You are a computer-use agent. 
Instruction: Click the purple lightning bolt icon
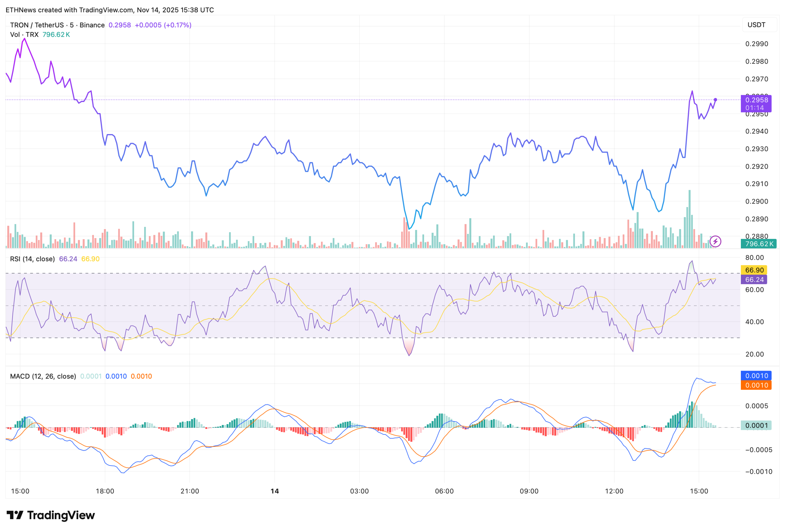(715, 241)
